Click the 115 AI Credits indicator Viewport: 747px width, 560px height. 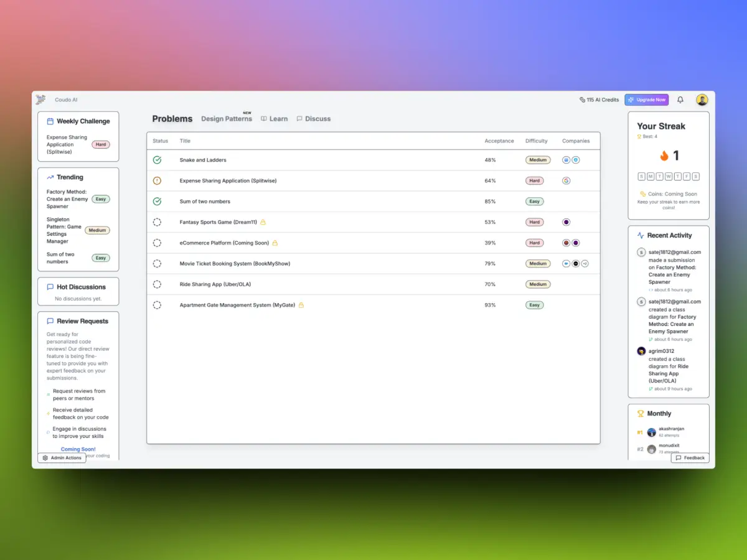point(599,100)
